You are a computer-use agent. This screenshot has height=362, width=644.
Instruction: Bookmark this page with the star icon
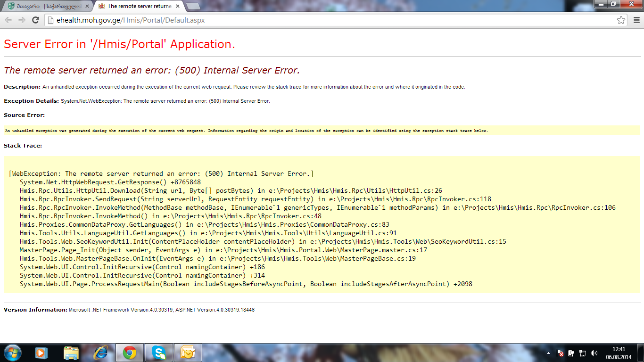click(x=621, y=20)
